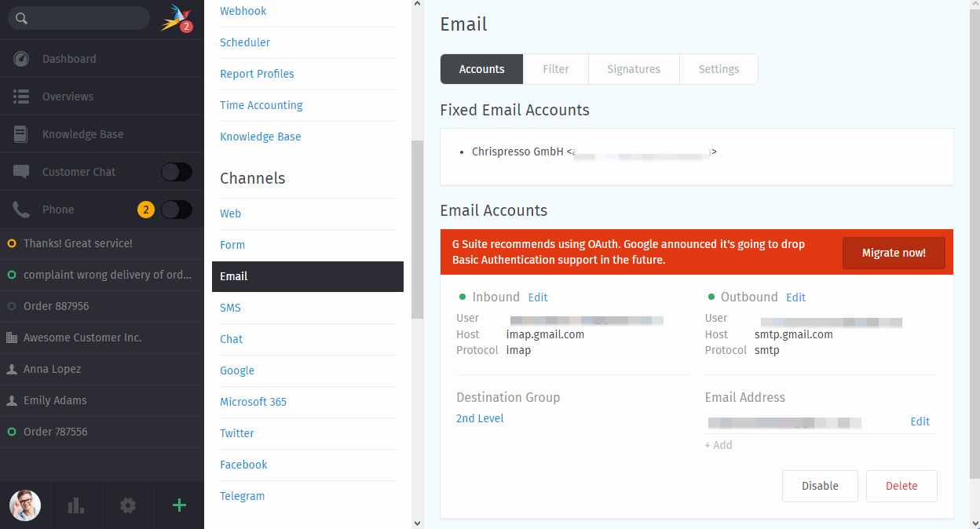Open the Scheduler admin page

245,42
